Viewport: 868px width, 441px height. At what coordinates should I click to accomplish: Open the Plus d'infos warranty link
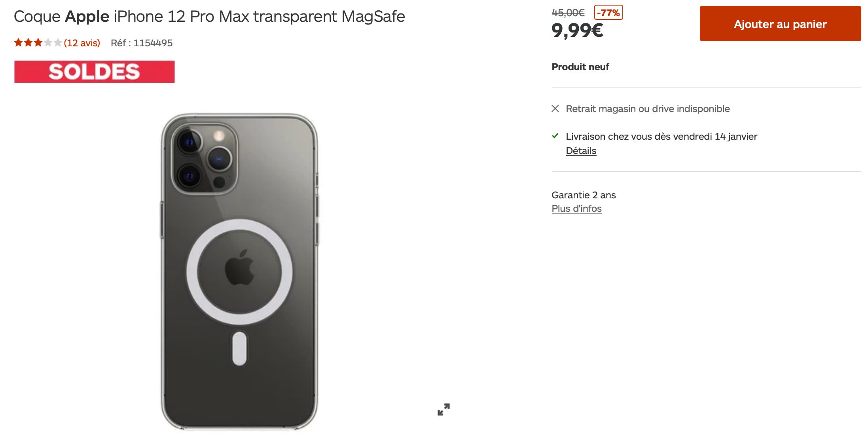576,209
